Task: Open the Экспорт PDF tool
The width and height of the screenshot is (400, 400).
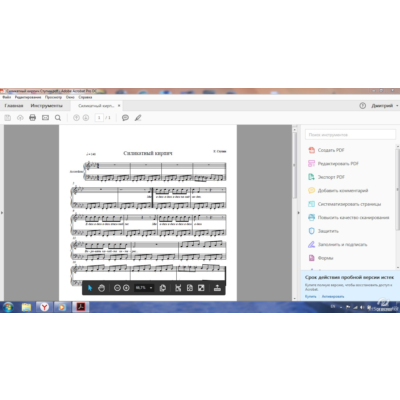Action: point(326,177)
